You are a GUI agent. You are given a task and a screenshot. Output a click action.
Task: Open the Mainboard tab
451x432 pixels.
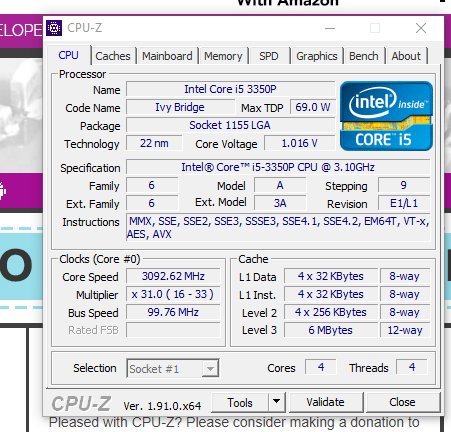[x=167, y=56]
